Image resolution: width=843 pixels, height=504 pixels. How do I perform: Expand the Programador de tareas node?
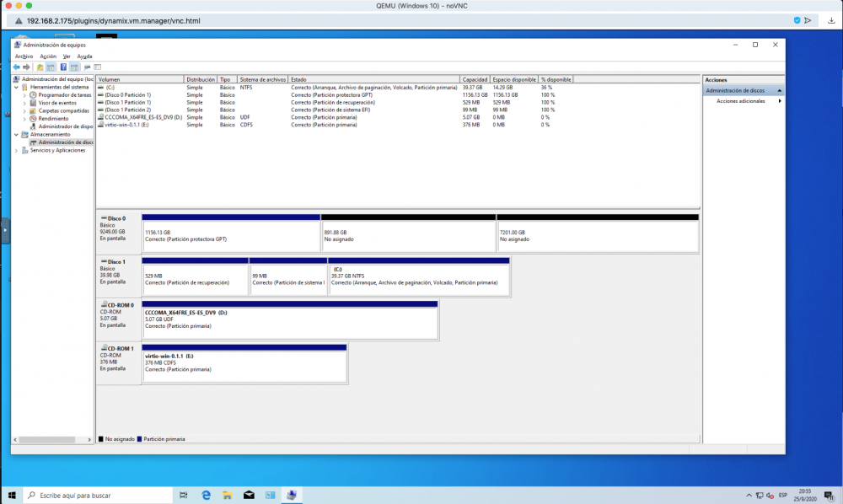coord(24,95)
